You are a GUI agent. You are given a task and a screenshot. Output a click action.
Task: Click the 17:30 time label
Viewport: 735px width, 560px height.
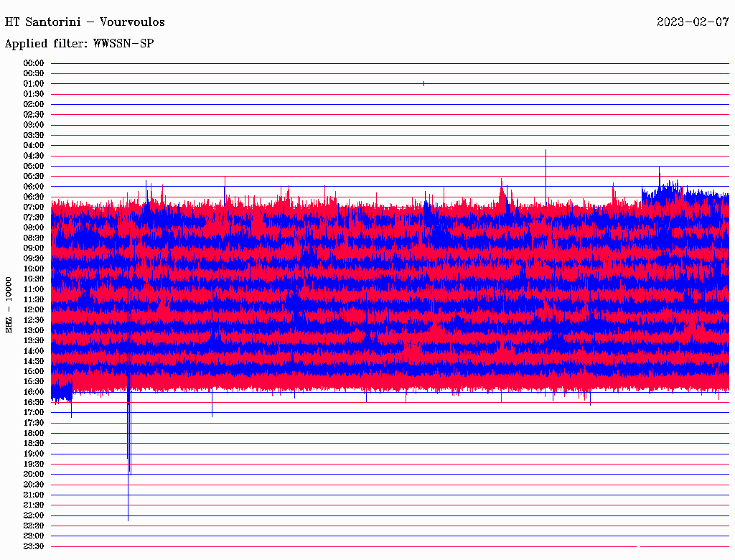click(x=34, y=423)
